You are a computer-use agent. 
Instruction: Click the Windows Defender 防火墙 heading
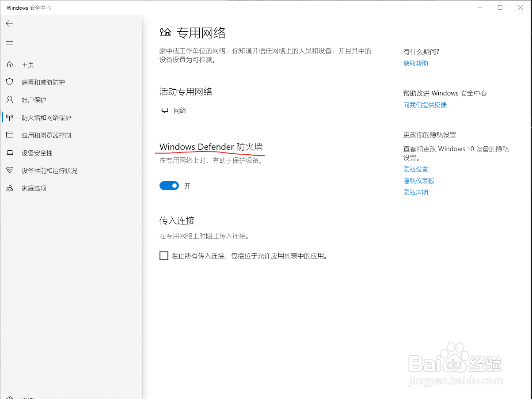[211, 147]
